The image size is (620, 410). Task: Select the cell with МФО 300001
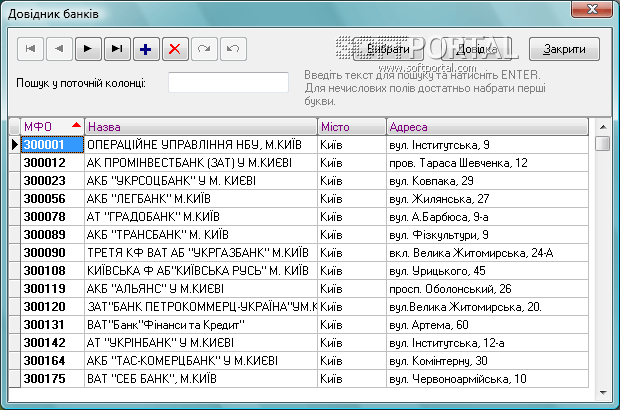[x=52, y=145]
